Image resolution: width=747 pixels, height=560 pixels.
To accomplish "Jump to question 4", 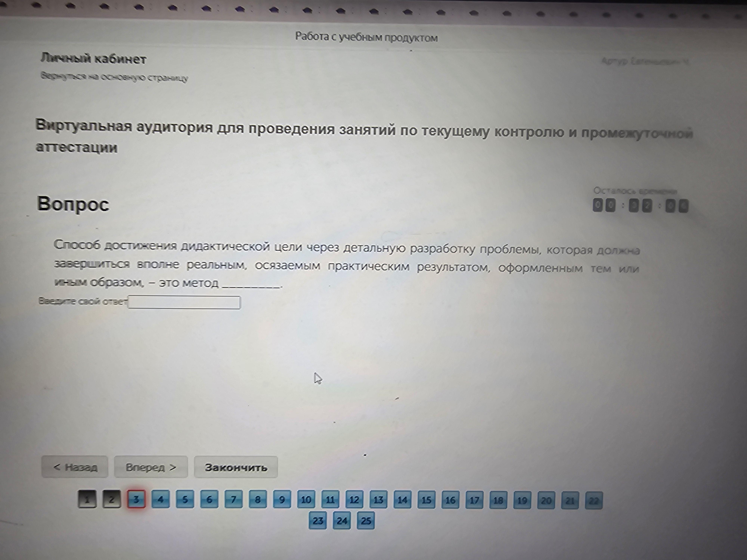I will coord(161,499).
